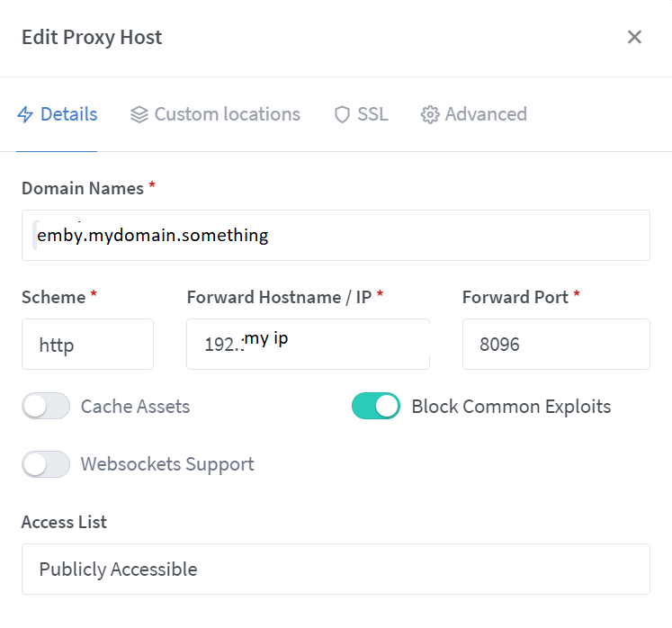Enable the Cache Assets switch
Viewport: 672px width, 628px height.
tap(46, 407)
